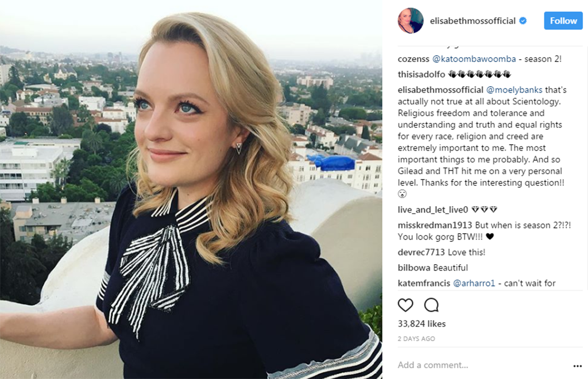The width and height of the screenshot is (588, 379).
Task: View the 33,824 likes list
Action: click(x=421, y=323)
